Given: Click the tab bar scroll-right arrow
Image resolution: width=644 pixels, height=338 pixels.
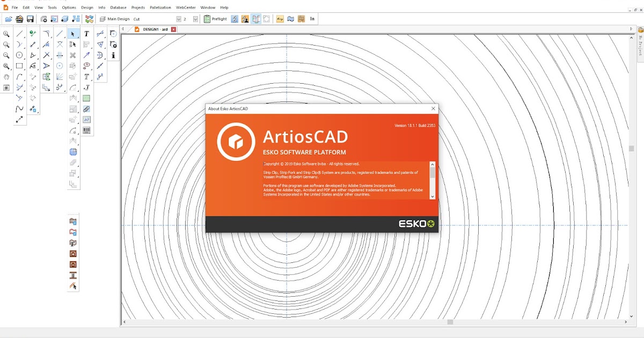Looking at the screenshot, I should (x=631, y=29).
